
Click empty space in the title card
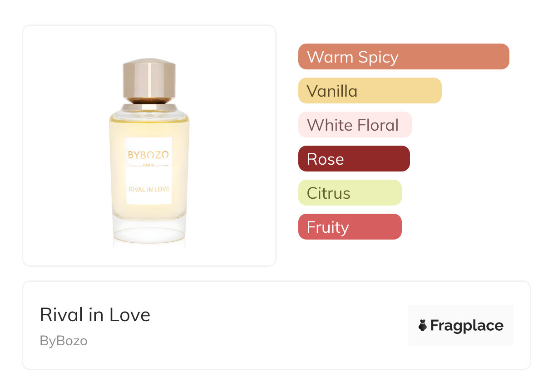(272, 325)
